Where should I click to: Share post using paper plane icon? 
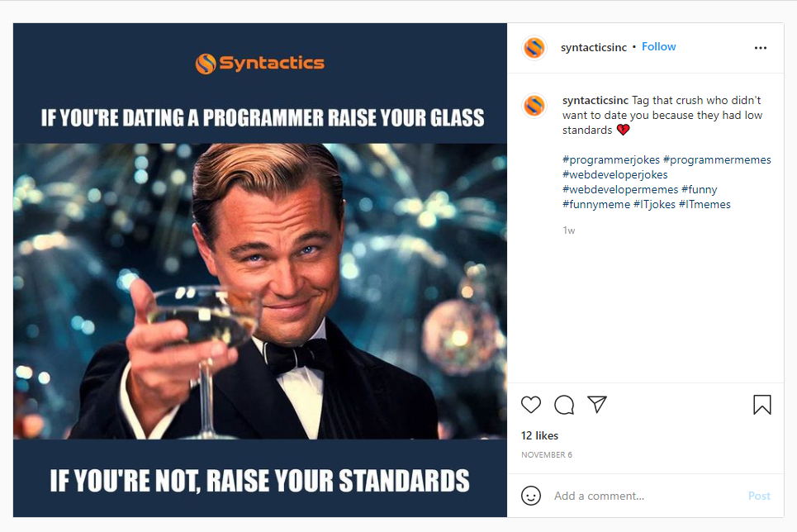(597, 404)
